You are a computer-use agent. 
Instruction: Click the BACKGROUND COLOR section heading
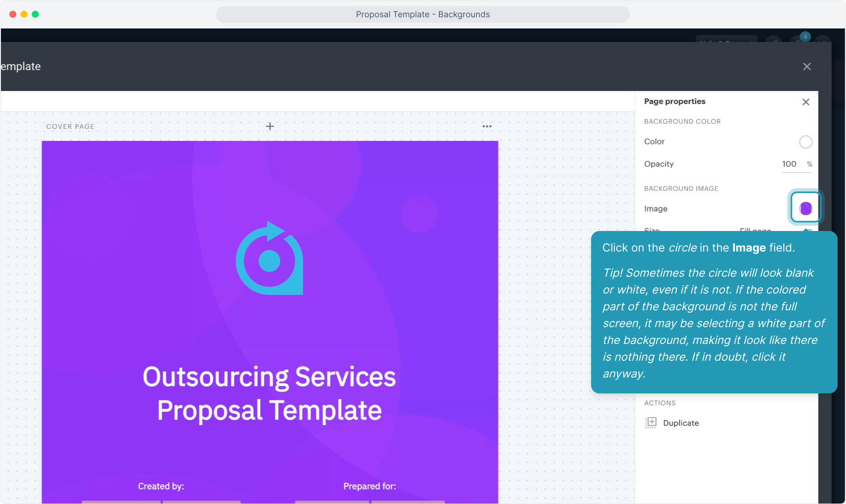(682, 121)
